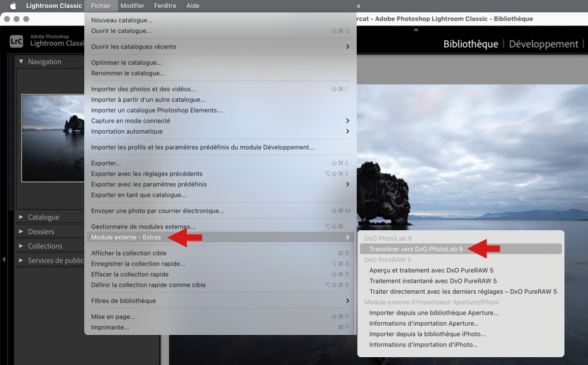Choose Mise en page...
Image resolution: width=588 pixels, height=365 pixels.
pos(220,317)
